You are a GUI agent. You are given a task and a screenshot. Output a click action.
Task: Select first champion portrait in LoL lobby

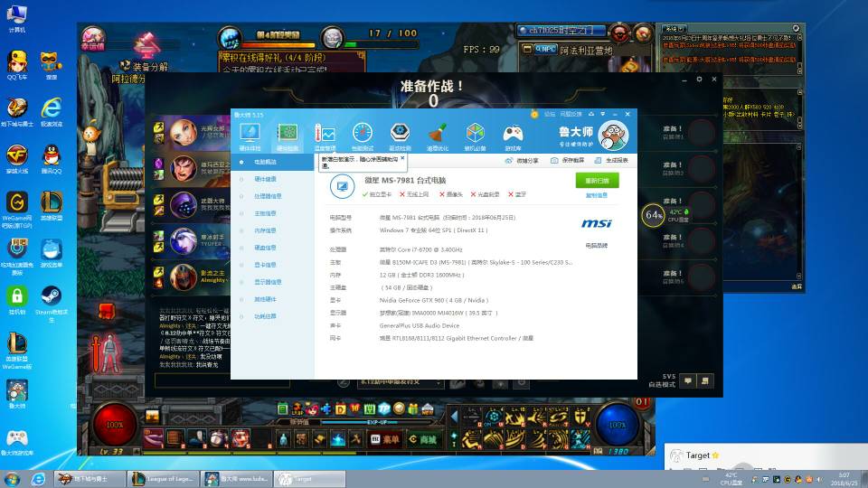point(184,133)
